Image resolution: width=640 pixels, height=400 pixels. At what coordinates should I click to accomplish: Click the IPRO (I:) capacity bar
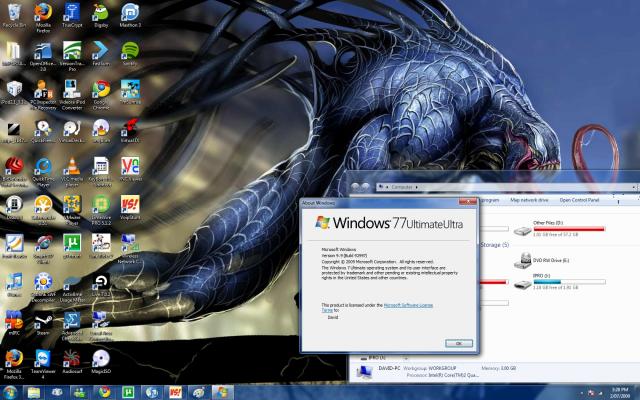coord(569,282)
